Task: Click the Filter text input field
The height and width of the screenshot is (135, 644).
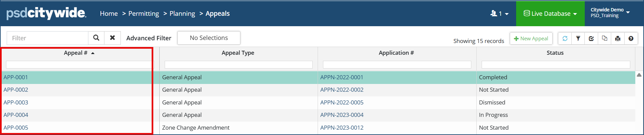Action: (48, 38)
